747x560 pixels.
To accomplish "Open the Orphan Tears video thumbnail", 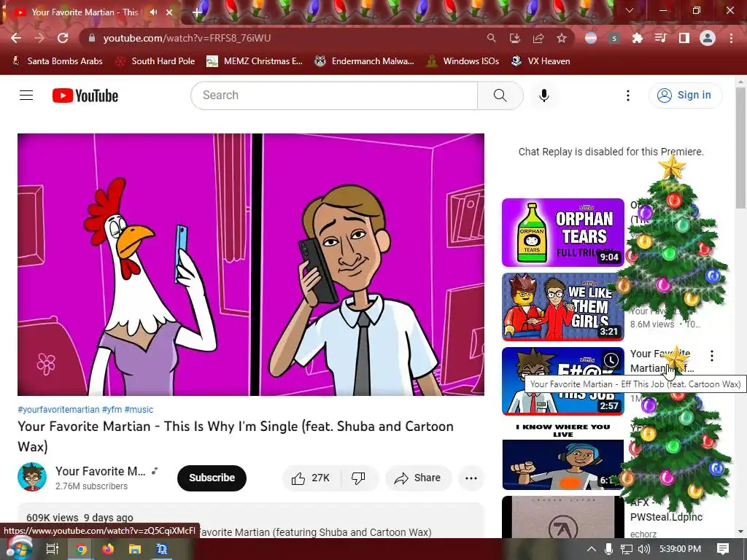I will point(563,233).
